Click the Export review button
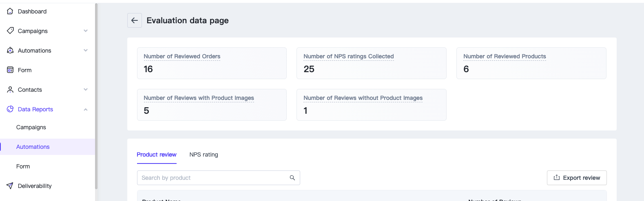 (577, 178)
